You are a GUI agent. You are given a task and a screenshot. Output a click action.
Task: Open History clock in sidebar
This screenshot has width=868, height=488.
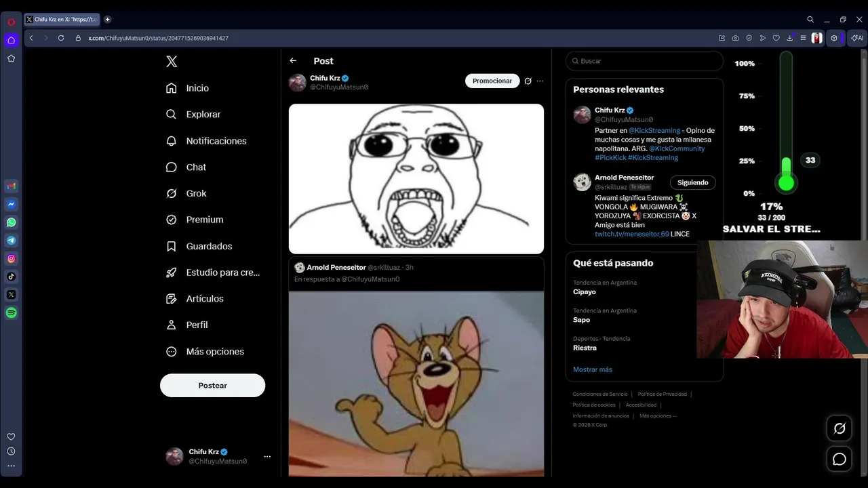11,451
